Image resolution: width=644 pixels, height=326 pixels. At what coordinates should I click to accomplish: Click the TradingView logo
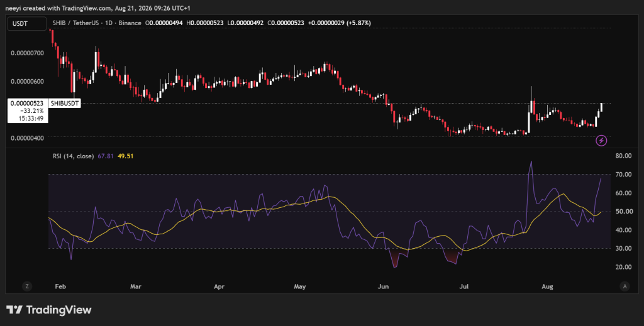49,310
